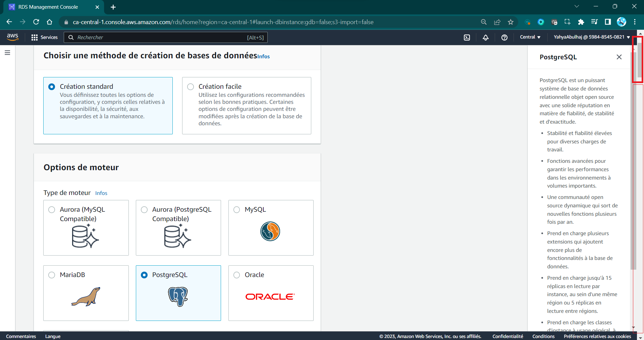This screenshot has width=644, height=340.
Task: Click the MariaDB seal logo
Action: [86, 296]
